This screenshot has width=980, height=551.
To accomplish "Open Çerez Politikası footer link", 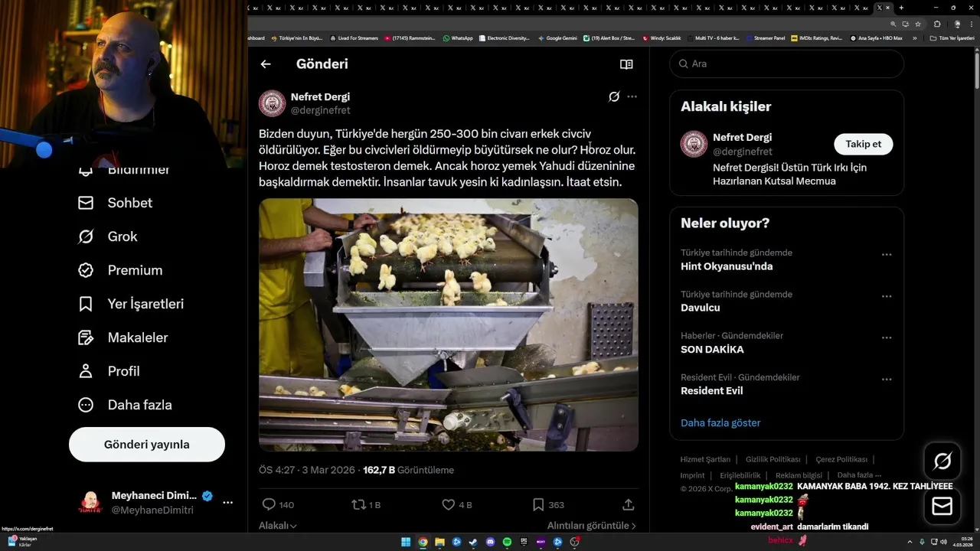I will 841,459.
